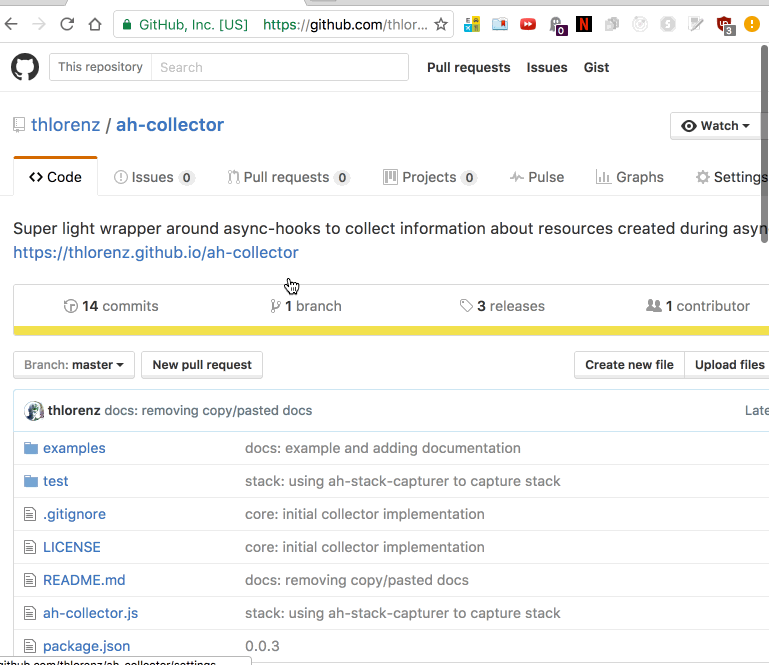769x665 pixels.
Task: Click the page vertical scrollbar
Action: [765, 144]
